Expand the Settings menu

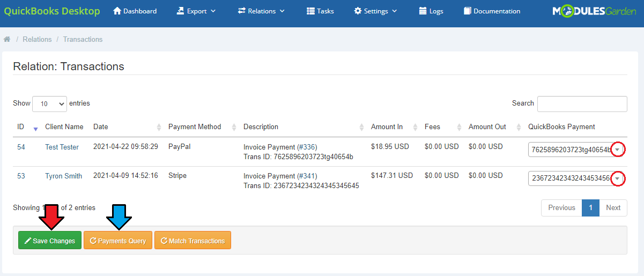[x=376, y=11]
